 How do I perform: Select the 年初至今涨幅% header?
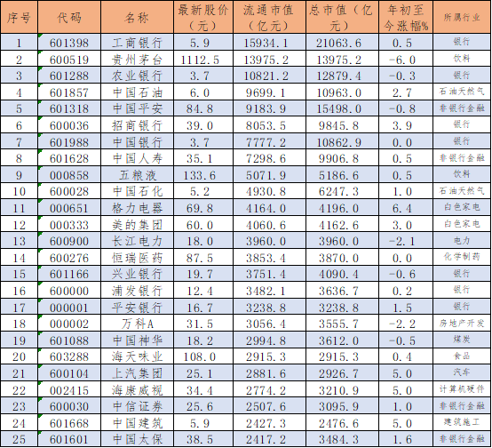406,17
